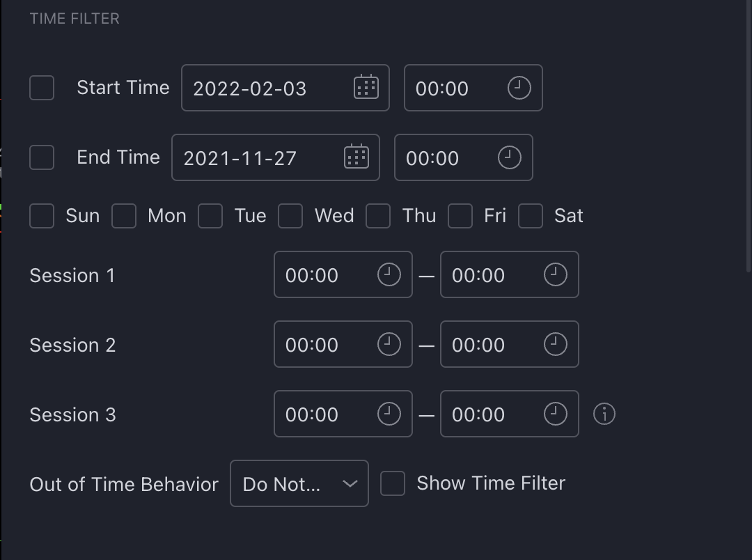Click Session 2 end time clock icon
This screenshot has height=560, width=752.
coord(555,344)
